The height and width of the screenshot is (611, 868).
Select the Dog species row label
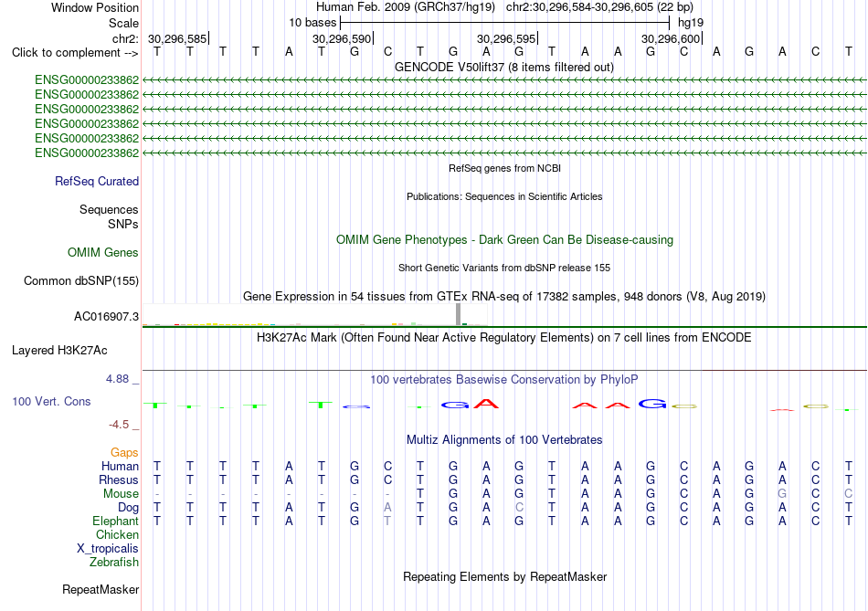129,508
